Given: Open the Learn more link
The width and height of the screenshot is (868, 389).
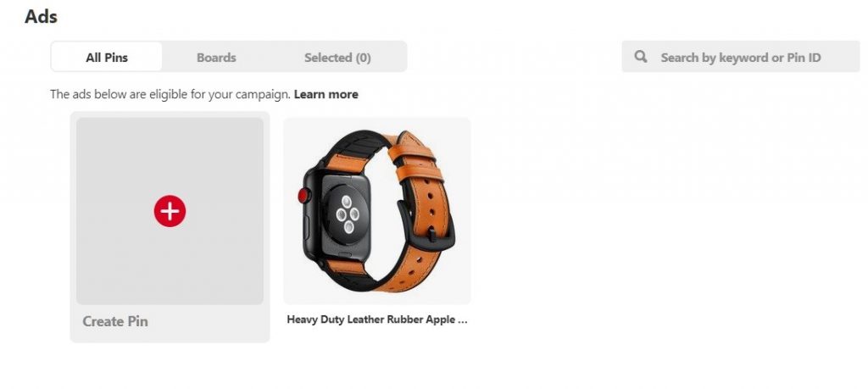Looking at the screenshot, I should [x=326, y=94].
